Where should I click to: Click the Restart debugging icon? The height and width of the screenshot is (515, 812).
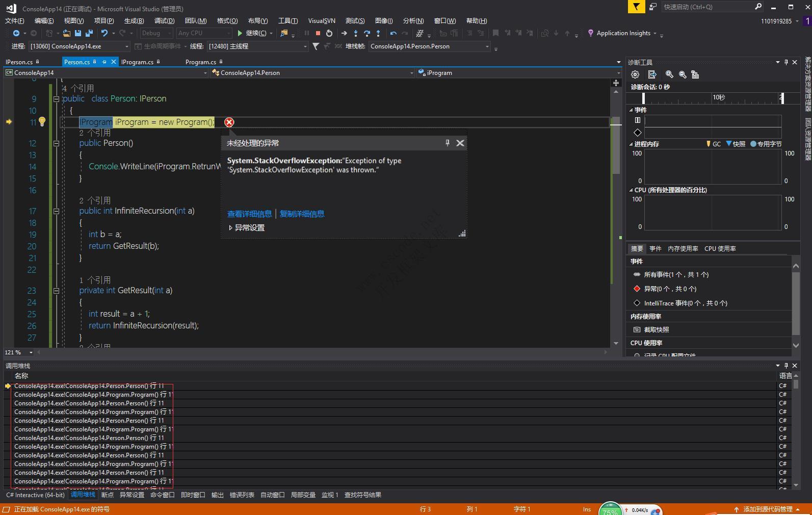[x=329, y=33]
